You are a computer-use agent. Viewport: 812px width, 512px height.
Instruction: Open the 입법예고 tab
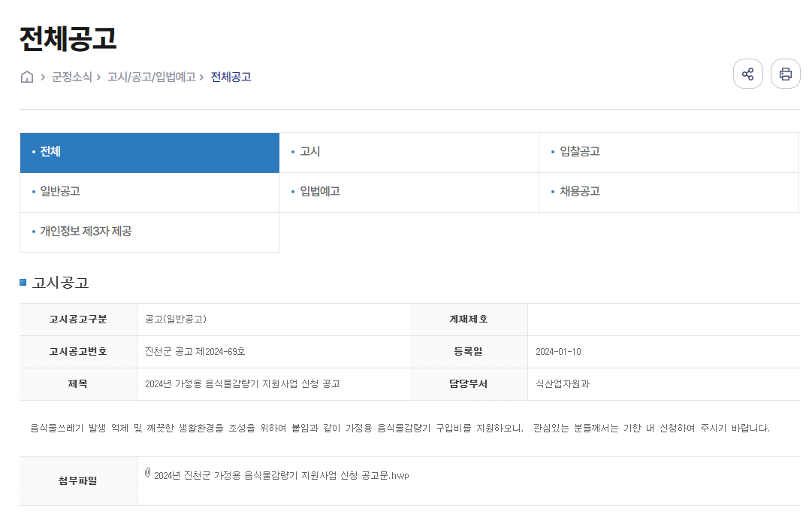(409, 192)
